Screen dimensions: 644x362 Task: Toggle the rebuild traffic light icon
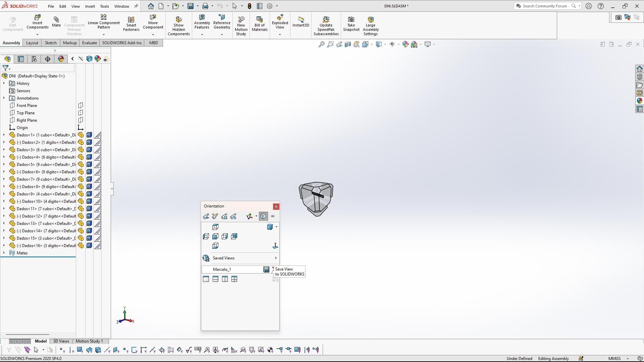tap(250, 6)
